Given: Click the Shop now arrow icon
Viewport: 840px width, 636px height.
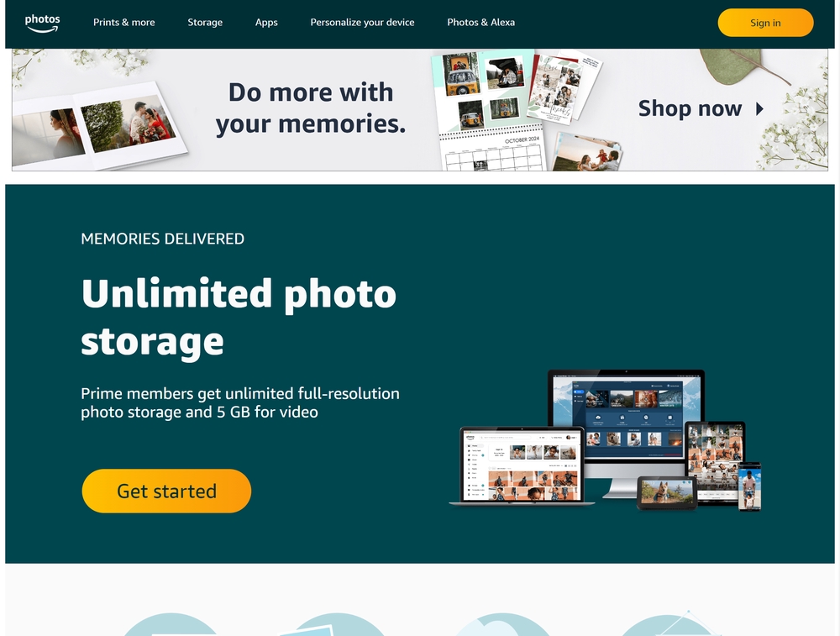Looking at the screenshot, I should pyautogui.click(x=759, y=109).
